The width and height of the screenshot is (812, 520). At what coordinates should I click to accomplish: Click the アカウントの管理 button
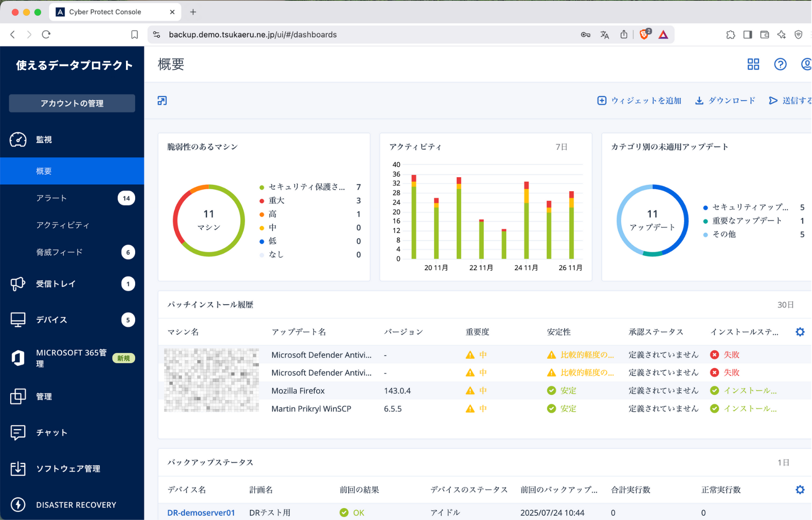coord(72,103)
